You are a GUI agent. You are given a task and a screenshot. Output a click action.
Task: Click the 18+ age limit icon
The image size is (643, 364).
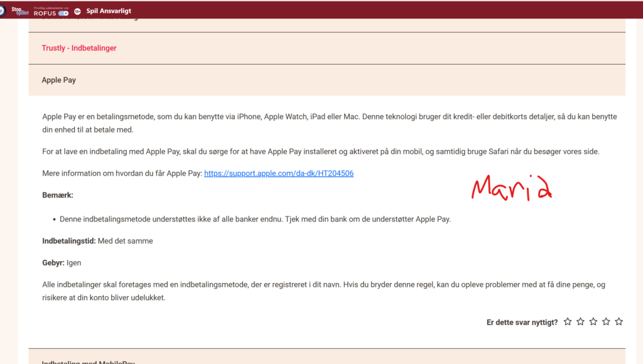pos(77,11)
